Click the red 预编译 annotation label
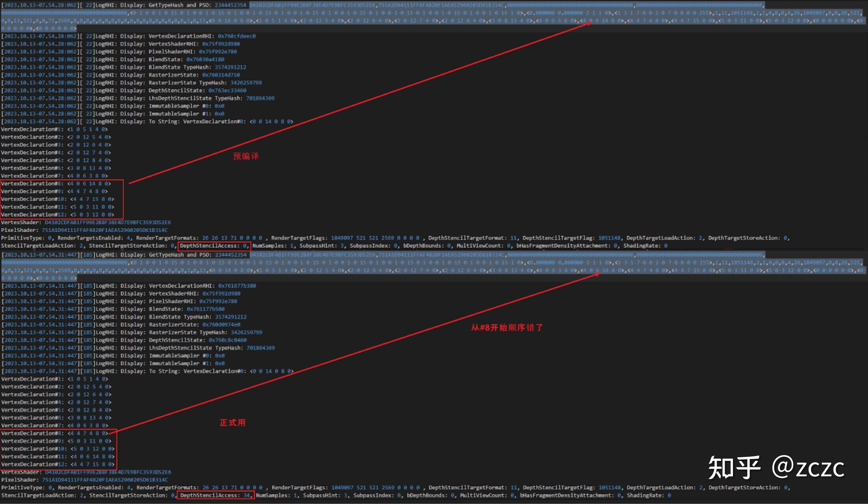 pos(246,156)
